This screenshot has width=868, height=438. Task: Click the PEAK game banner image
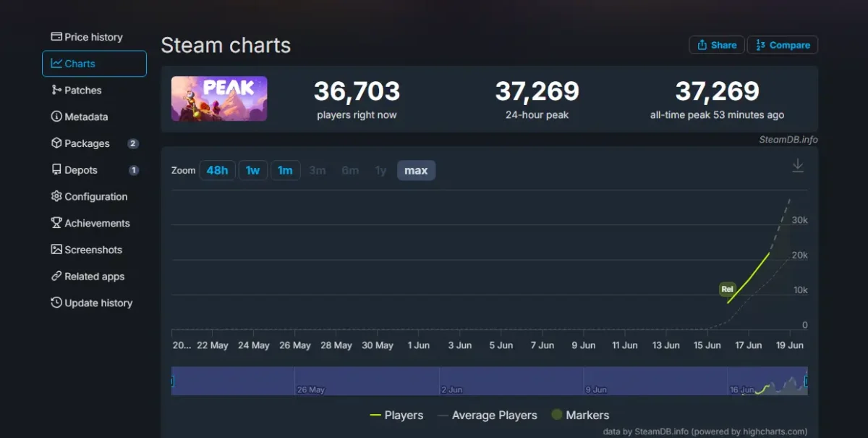point(219,98)
